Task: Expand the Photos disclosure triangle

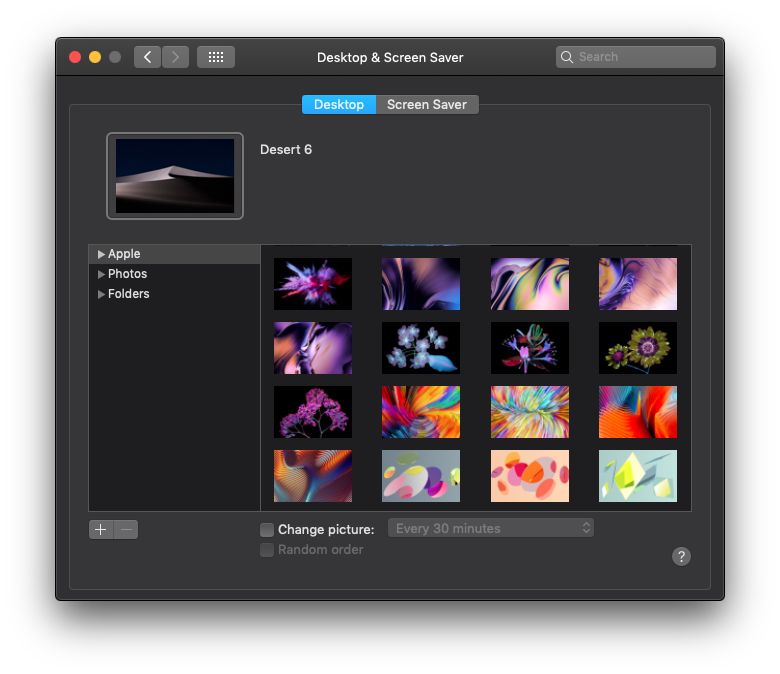Action: (101, 274)
